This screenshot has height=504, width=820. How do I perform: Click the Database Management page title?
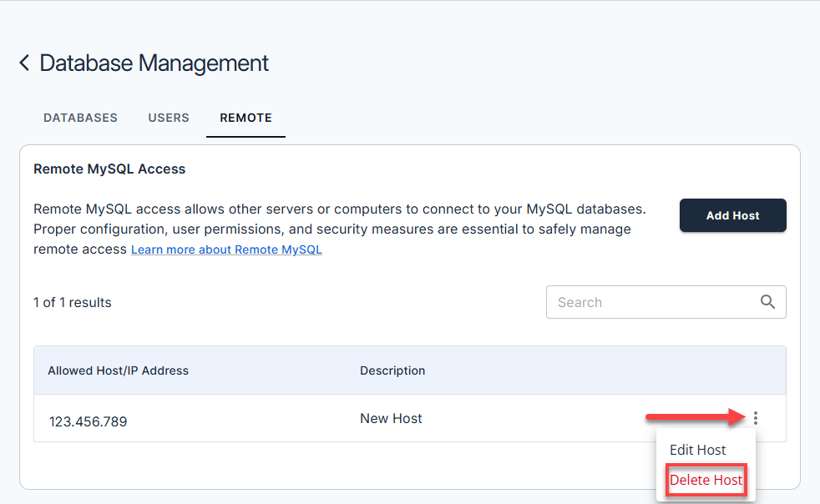(154, 63)
